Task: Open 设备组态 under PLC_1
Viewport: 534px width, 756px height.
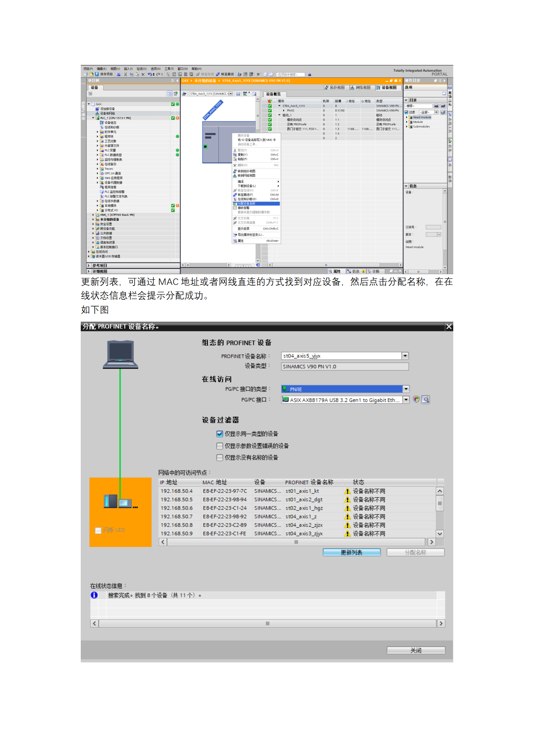Action: pyautogui.click(x=108, y=123)
